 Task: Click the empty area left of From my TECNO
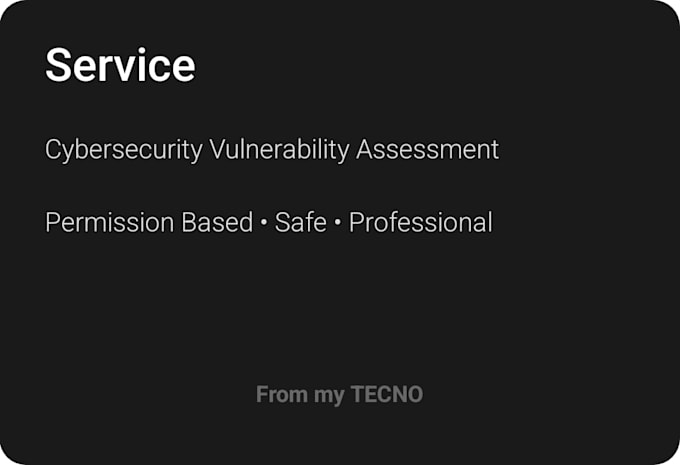130,394
